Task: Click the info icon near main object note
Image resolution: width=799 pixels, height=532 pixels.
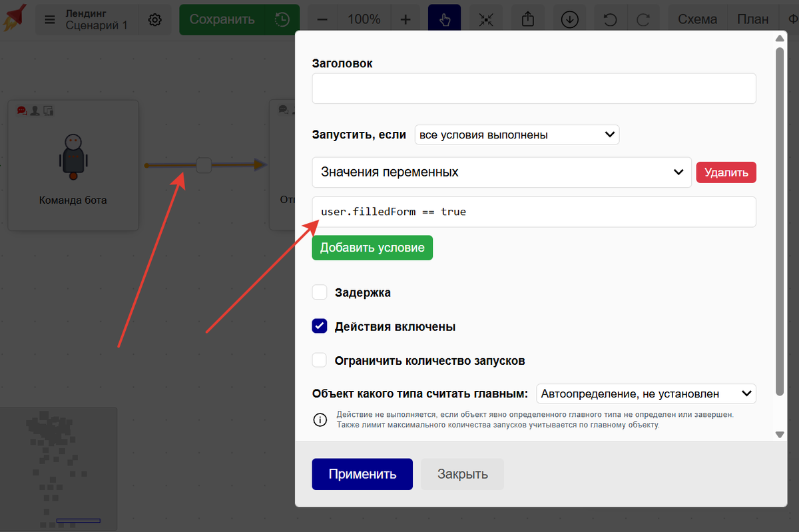Action: [x=320, y=419]
